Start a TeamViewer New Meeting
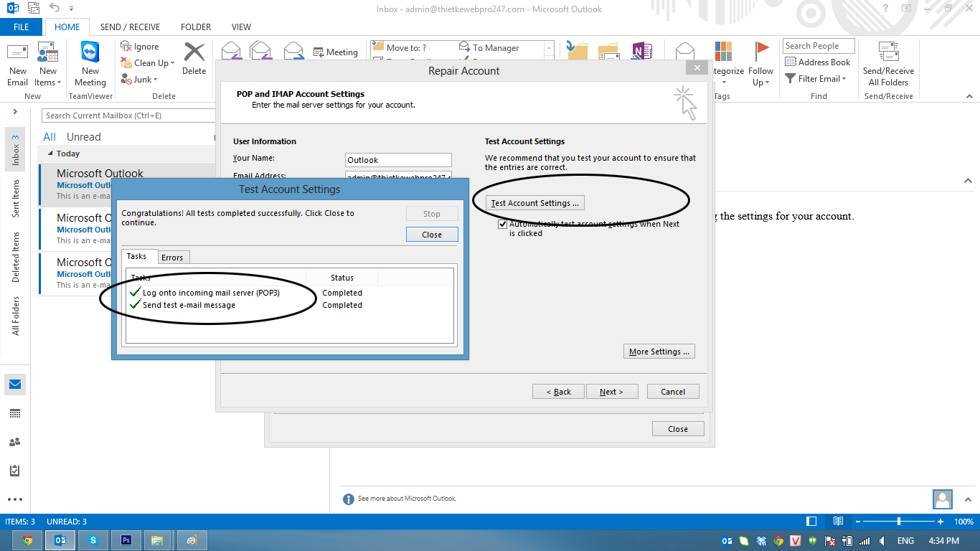 click(x=90, y=65)
